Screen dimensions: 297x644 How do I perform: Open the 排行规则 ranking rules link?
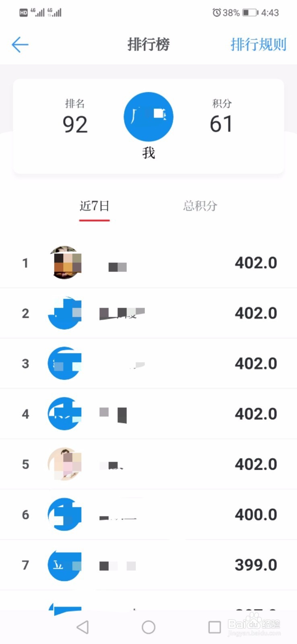[258, 44]
